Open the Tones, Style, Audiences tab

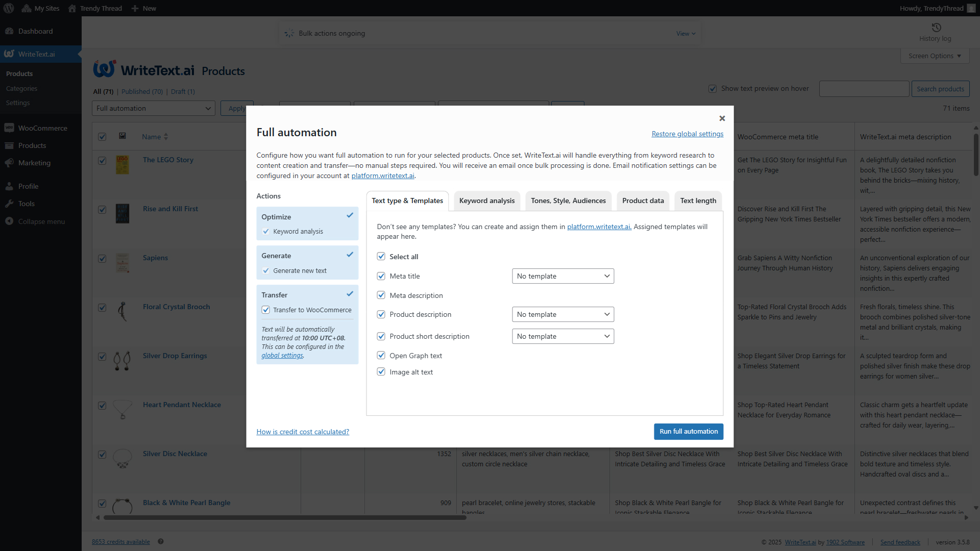pyautogui.click(x=568, y=201)
